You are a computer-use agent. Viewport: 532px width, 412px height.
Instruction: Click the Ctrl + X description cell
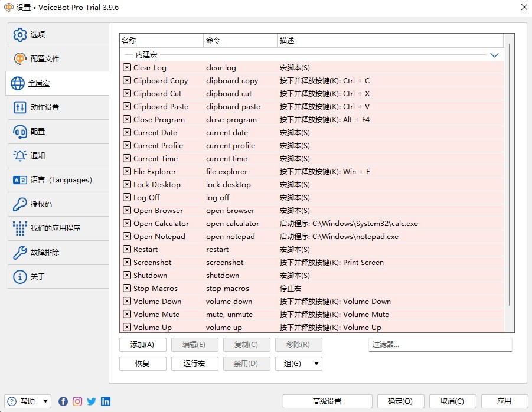click(x=325, y=94)
